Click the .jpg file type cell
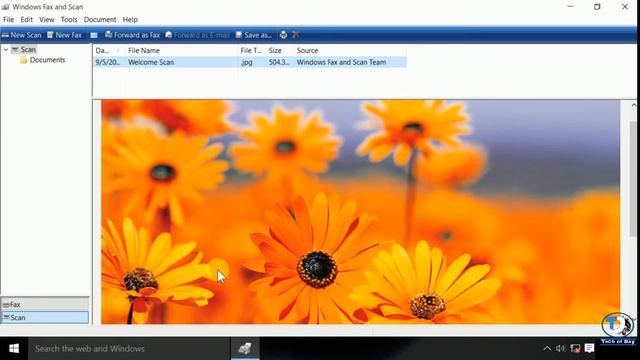Image resolution: width=640 pixels, height=360 pixels. point(247,62)
